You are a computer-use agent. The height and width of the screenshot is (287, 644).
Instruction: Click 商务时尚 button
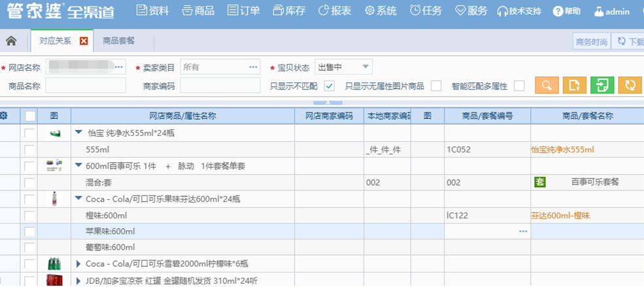[592, 41]
